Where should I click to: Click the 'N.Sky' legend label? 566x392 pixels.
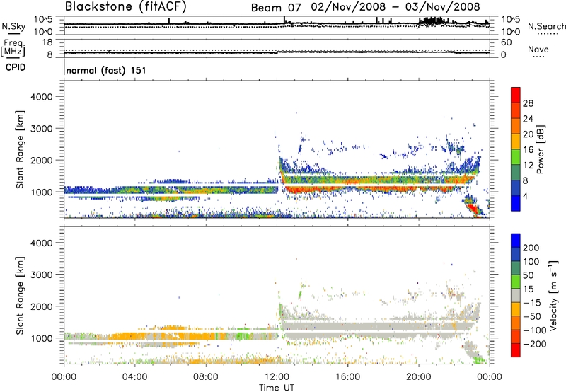13,26
